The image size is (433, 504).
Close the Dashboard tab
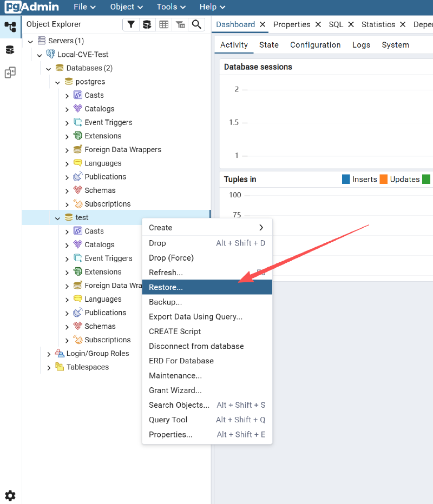click(x=263, y=24)
